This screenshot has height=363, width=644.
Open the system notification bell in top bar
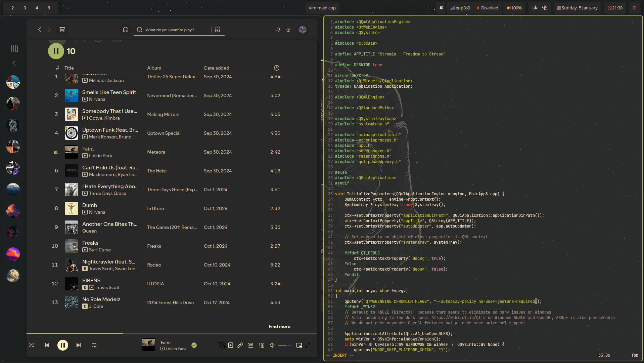pos(441,8)
